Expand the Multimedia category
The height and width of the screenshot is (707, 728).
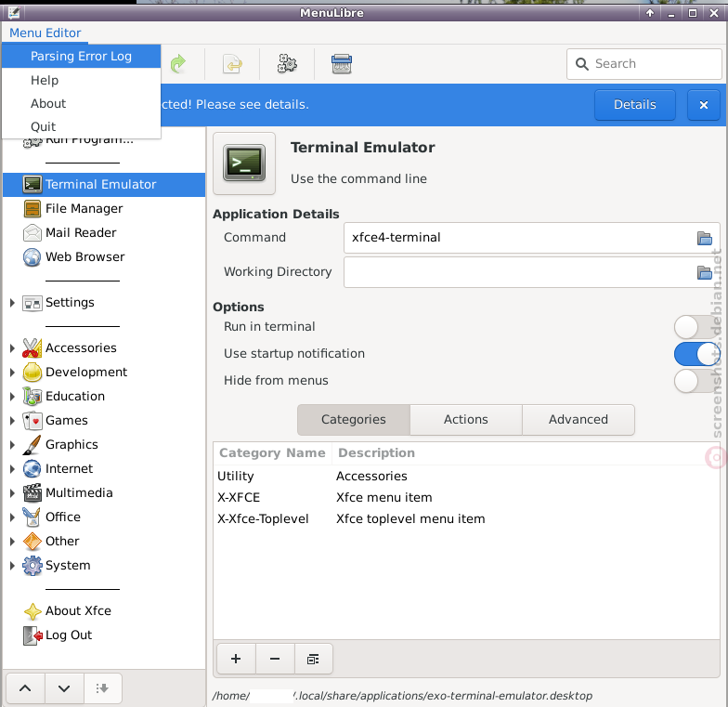click(13, 492)
